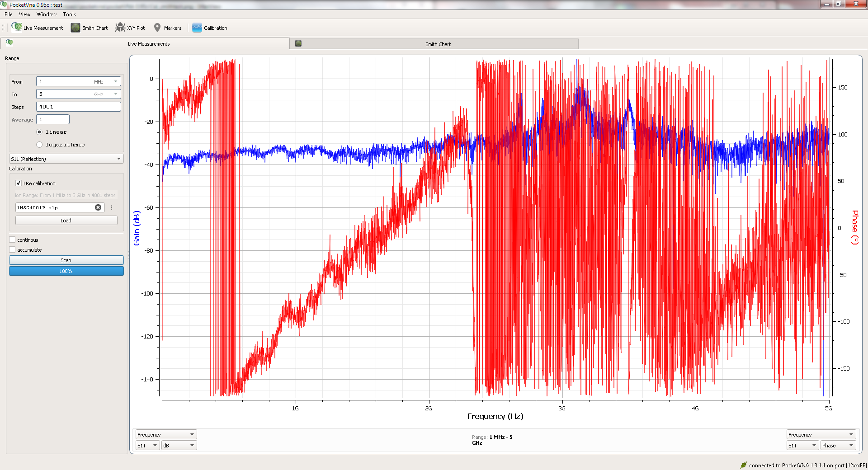Open the File menu

9,14
